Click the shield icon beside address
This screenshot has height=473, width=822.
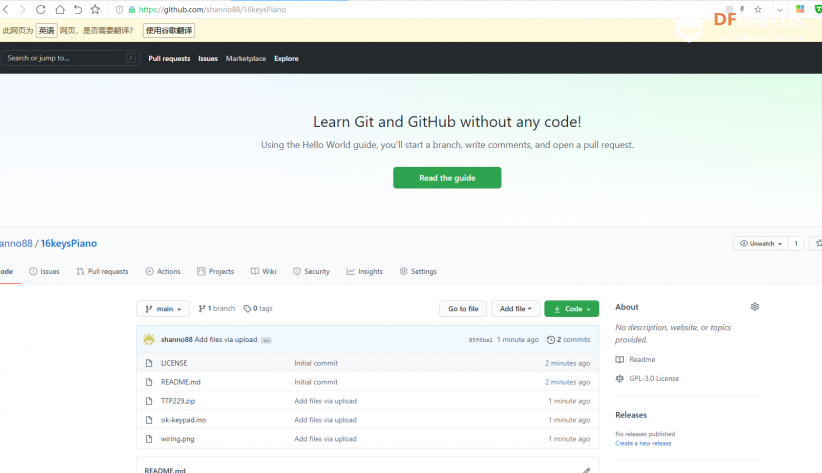click(120, 9)
